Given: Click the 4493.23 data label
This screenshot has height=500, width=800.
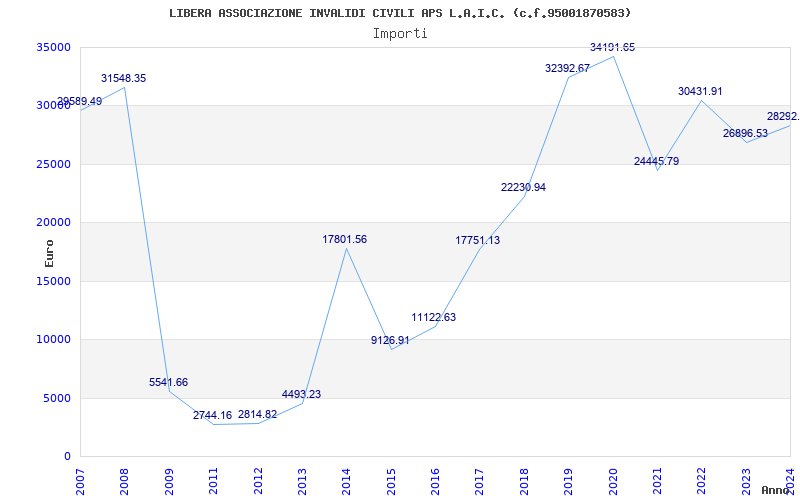Looking at the screenshot, I should [301, 394].
